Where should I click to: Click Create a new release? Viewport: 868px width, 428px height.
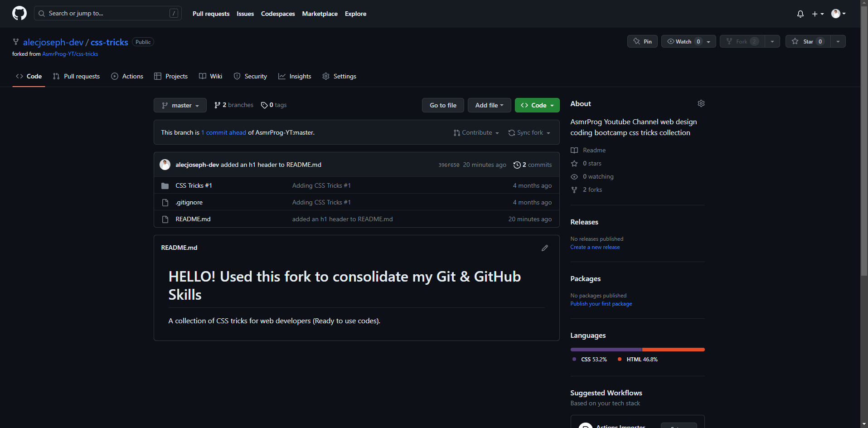pyautogui.click(x=595, y=247)
